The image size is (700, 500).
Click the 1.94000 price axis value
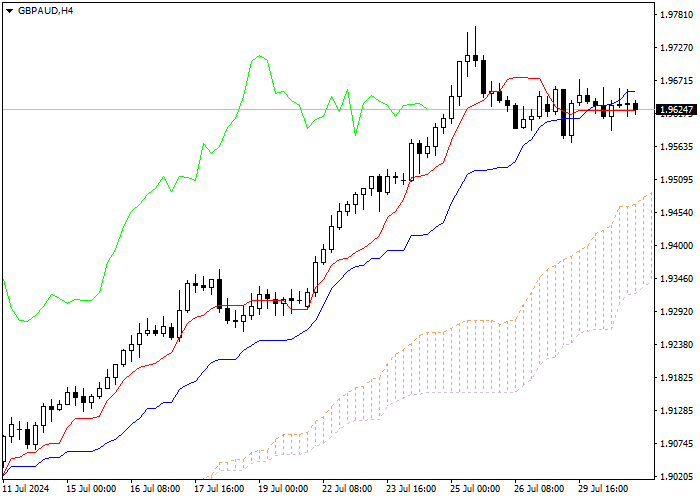tap(676, 246)
